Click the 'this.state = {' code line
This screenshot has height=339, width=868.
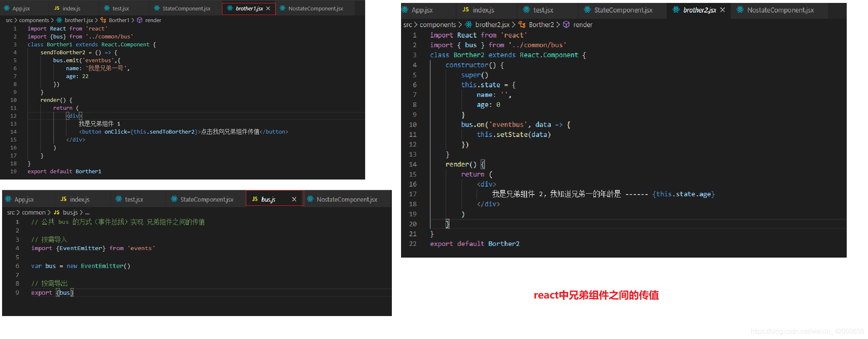coord(488,85)
